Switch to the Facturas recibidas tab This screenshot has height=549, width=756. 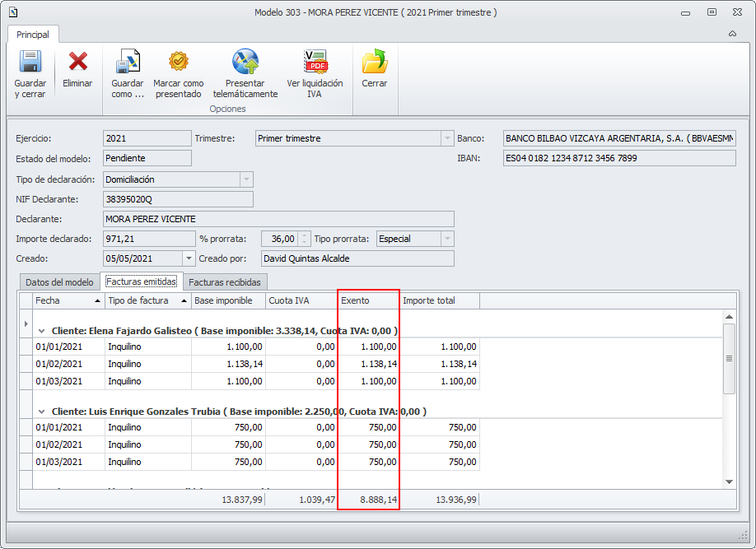click(x=224, y=282)
